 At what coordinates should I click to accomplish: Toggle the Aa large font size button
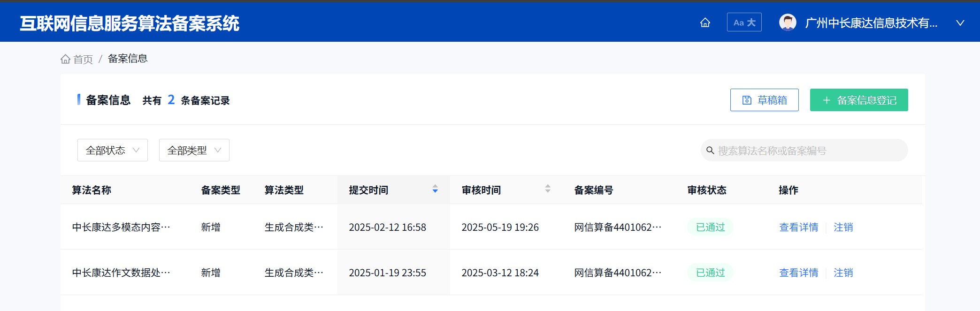click(744, 23)
